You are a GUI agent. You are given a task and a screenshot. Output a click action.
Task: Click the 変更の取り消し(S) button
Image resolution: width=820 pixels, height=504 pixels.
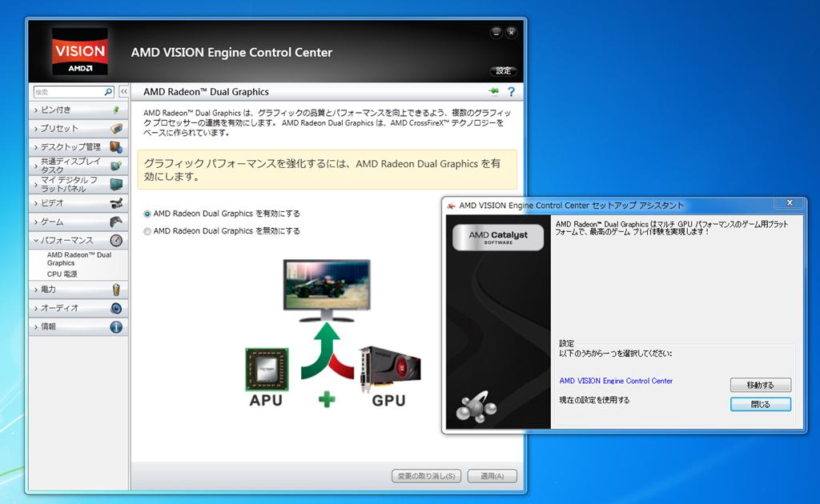426,476
